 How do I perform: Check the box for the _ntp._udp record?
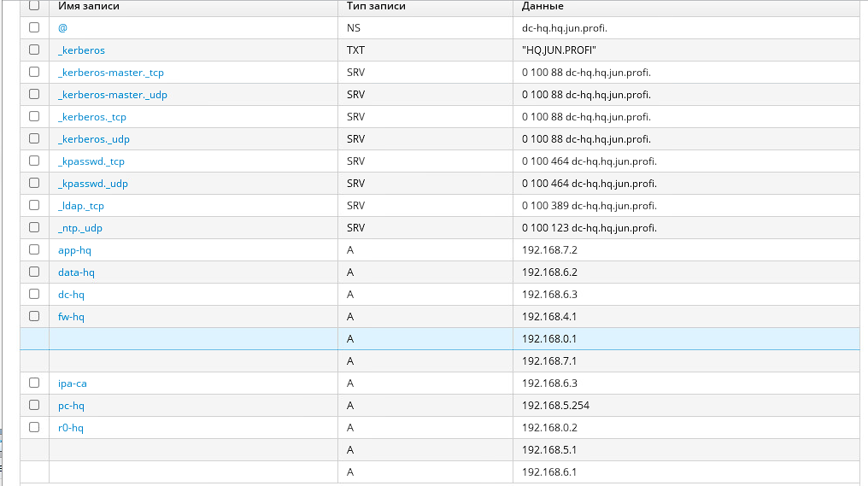click(x=34, y=227)
